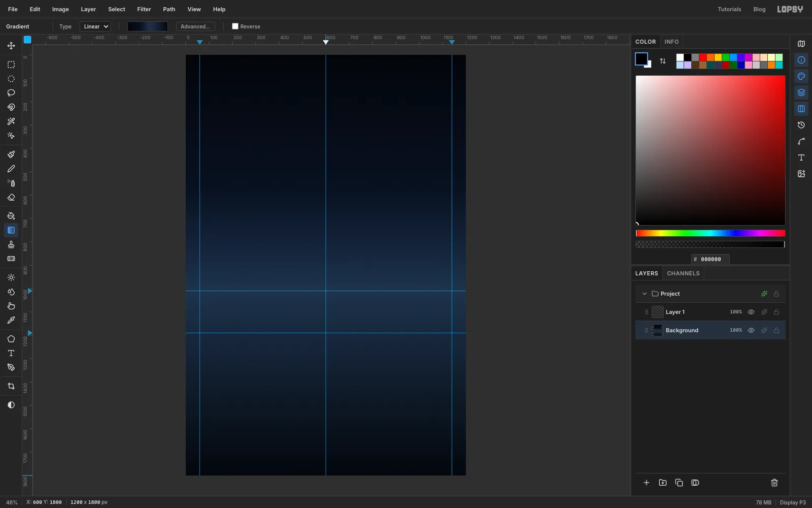The height and width of the screenshot is (508, 812).
Task: Select the Eyedropper tool
Action: (11, 320)
